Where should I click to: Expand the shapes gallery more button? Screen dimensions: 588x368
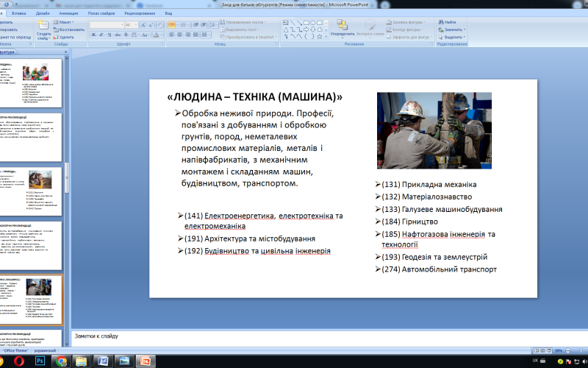tap(326, 36)
